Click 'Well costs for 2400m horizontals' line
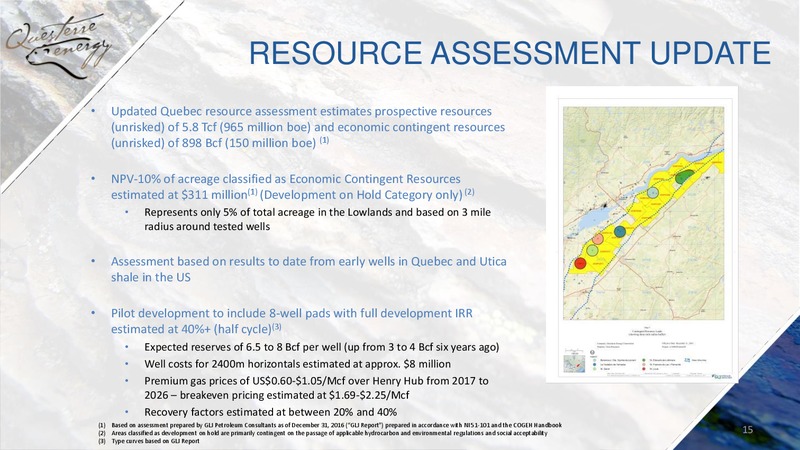800x450 pixels. coord(297,364)
